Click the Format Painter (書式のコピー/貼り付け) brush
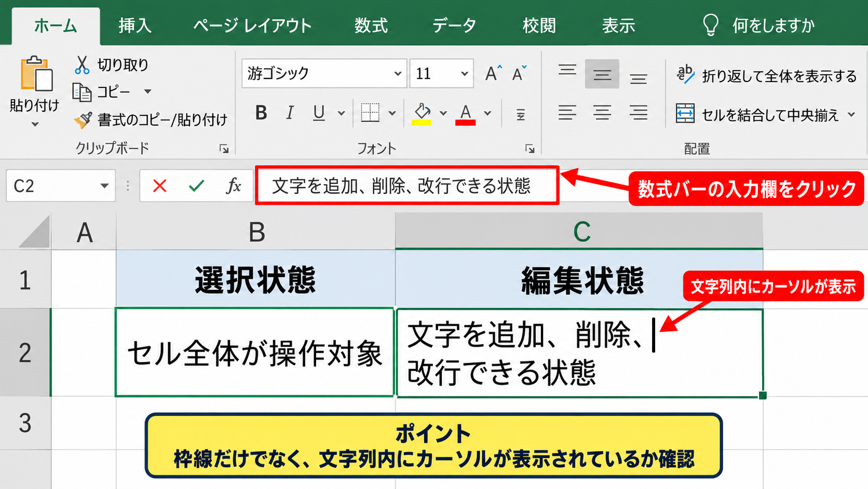 (83, 120)
